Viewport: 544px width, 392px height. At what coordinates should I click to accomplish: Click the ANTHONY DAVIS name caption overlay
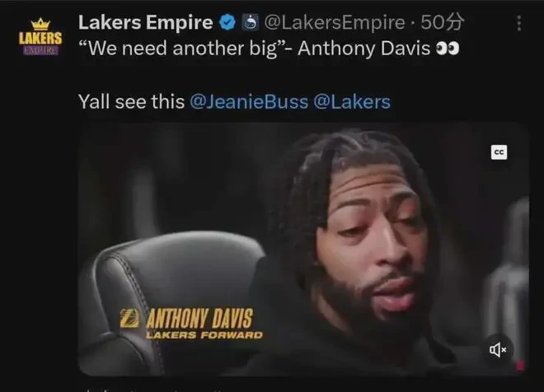(199, 319)
